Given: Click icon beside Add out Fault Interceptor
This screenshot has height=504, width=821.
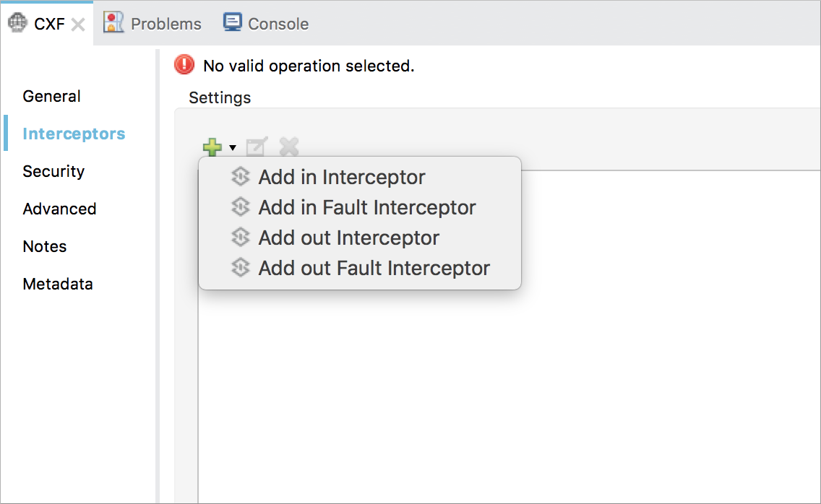Looking at the screenshot, I should pos(240,268).
